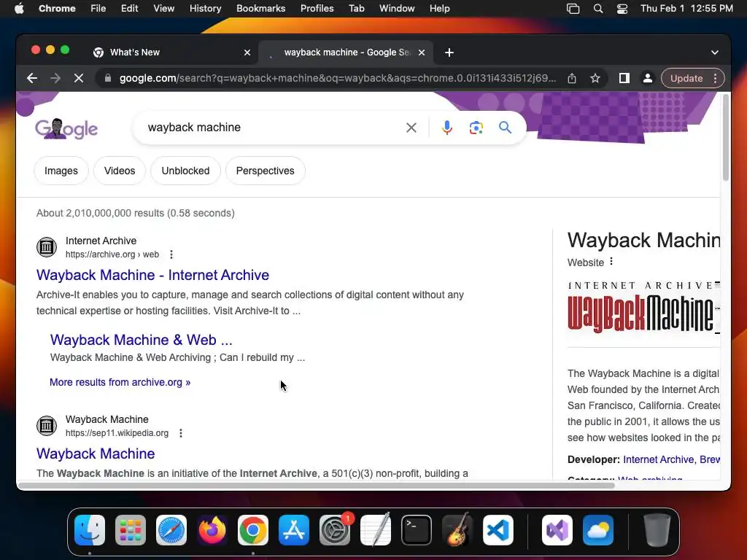Open Spotlight search in the menu bar
Viewport: 747px width, 560px height.
(598, 9)
